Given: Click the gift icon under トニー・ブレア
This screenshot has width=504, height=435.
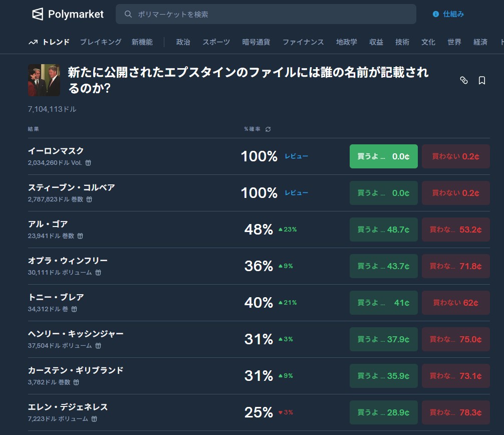Looking at the screenshot, I should pos(74,309).
